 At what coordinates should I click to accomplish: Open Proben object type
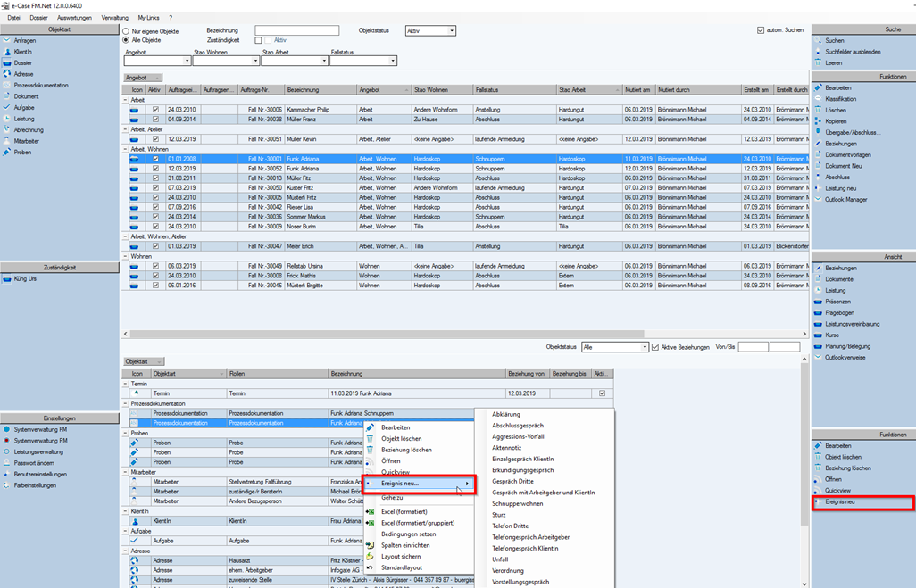(23, 152)
